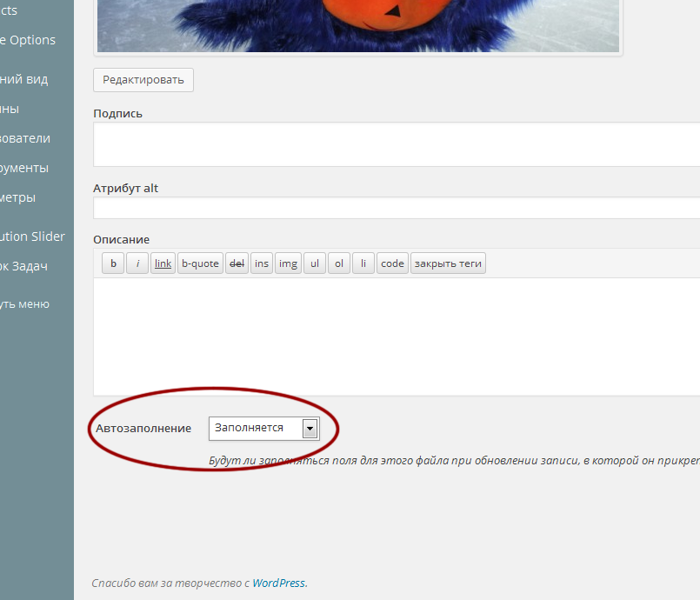The height and width of the screenshot is (600, 700).
Task: Click the Редактировать button under the image
Action: 143,80
